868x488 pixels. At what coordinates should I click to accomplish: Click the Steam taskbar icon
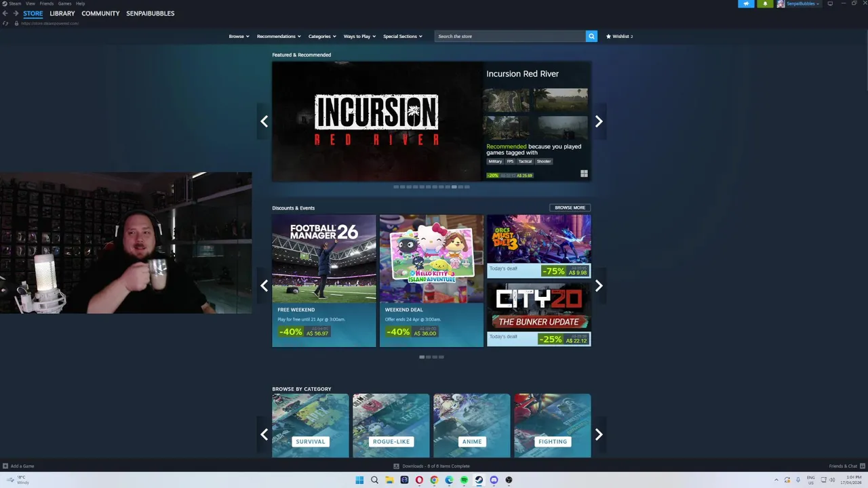pos(479,480)
